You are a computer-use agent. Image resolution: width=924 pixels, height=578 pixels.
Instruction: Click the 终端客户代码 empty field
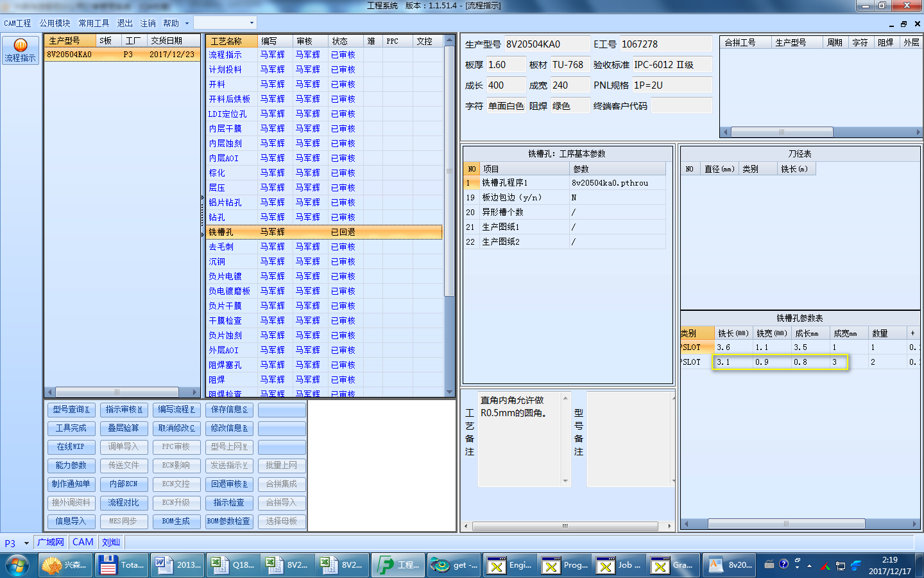(x=681, y=106)
